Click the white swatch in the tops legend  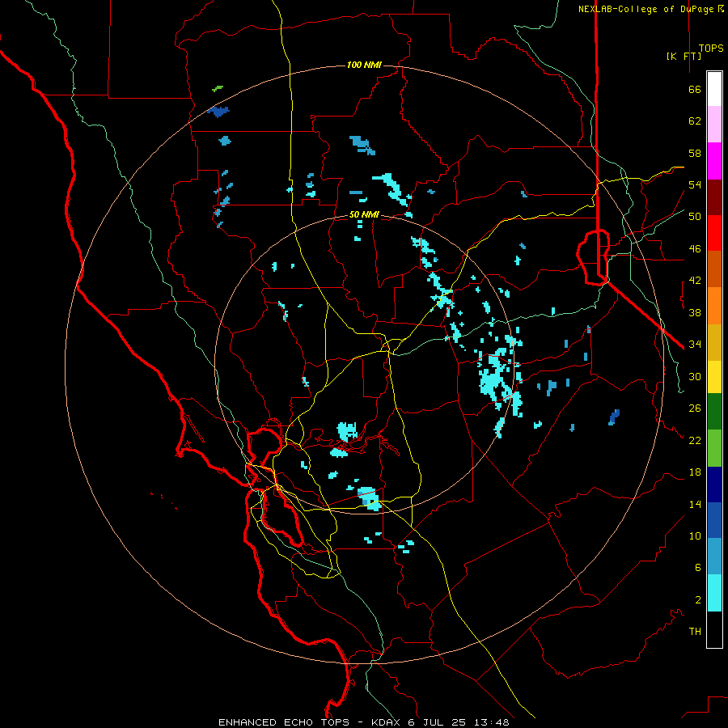[x=714, y=89]
